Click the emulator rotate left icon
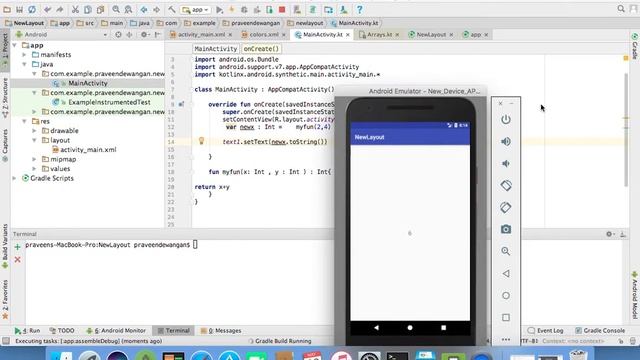 506,185
